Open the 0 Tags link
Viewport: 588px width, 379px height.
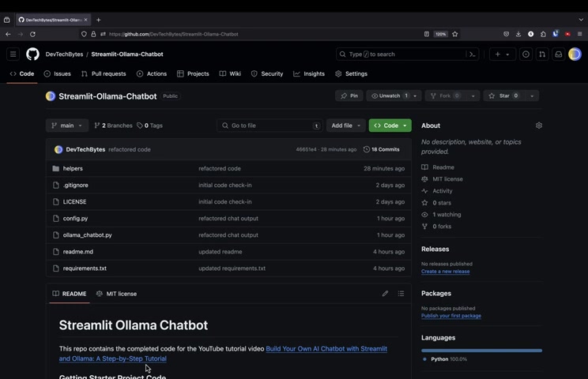tap(149, 126)
